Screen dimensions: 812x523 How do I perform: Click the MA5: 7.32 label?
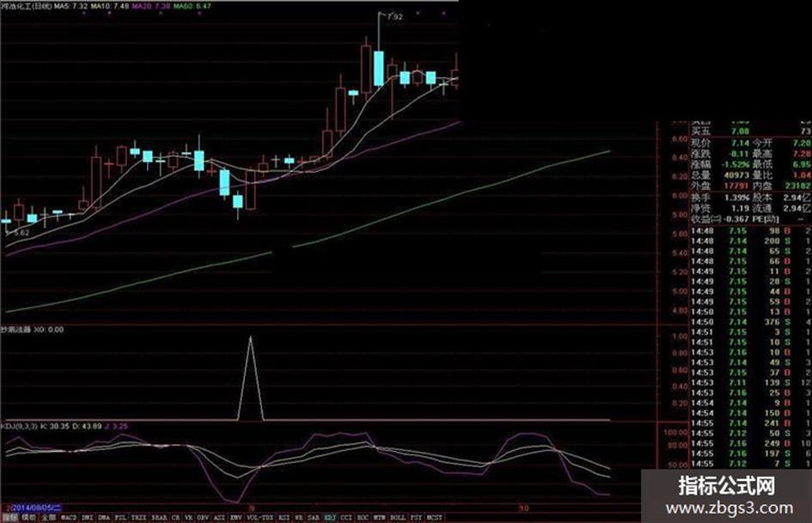tap(71, 6)
